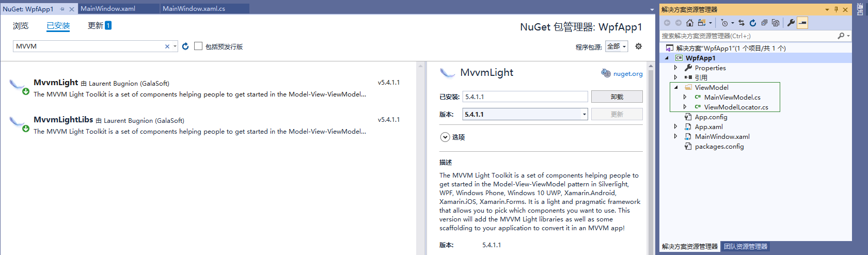
Task: Expand the Options section
Action: tap(445, 137)
